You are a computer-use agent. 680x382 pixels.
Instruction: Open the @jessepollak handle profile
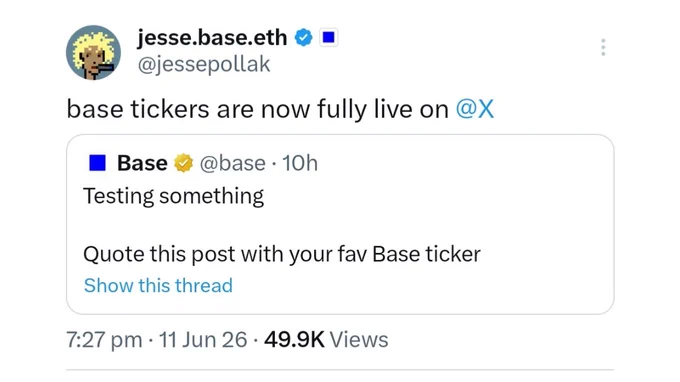pyautogui.click(x=204, y=64)
